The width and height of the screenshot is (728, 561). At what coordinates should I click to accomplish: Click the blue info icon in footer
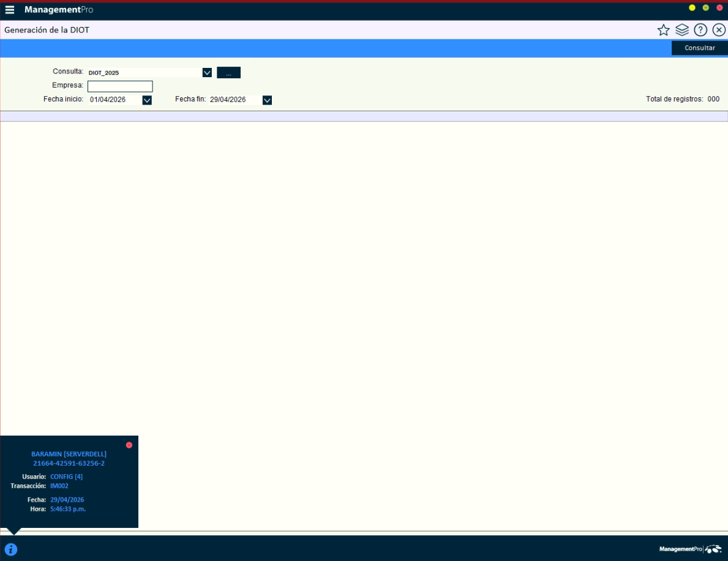coord(11,549)
